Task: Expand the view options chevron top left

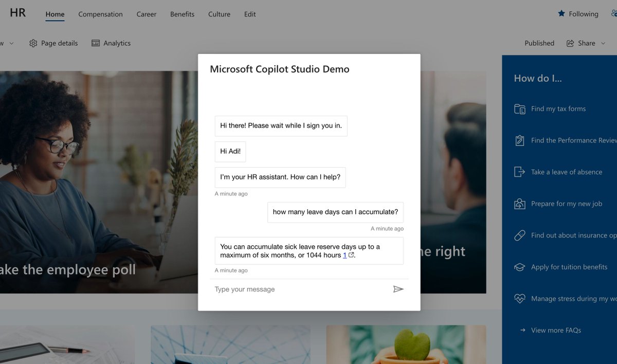Action: [11, 43]
